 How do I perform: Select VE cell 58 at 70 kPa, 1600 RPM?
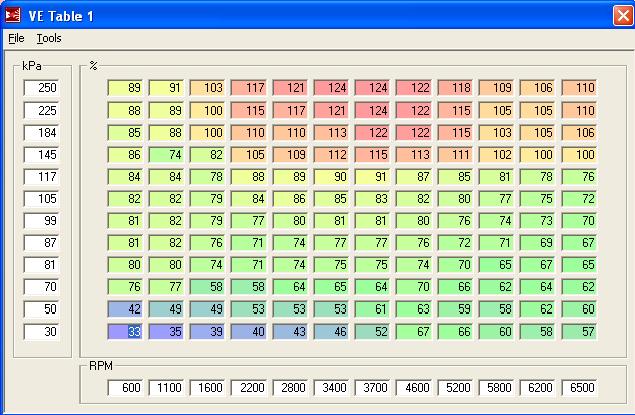pos(208,287)
